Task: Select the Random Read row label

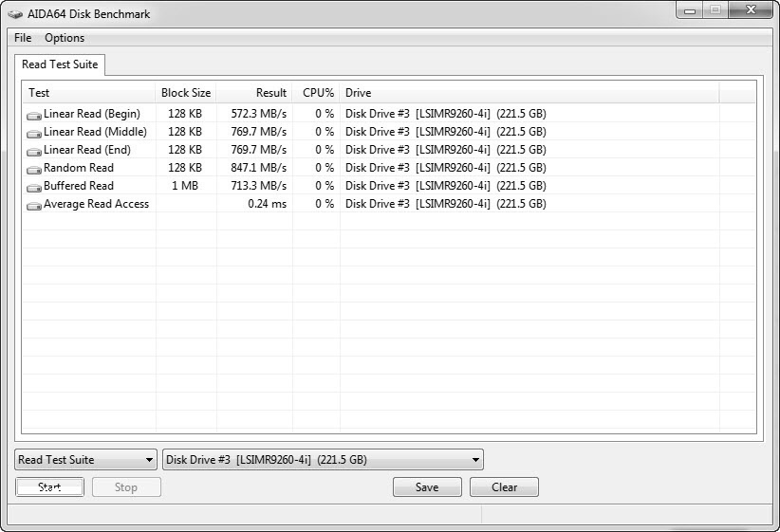Action: tap(79, 168)
